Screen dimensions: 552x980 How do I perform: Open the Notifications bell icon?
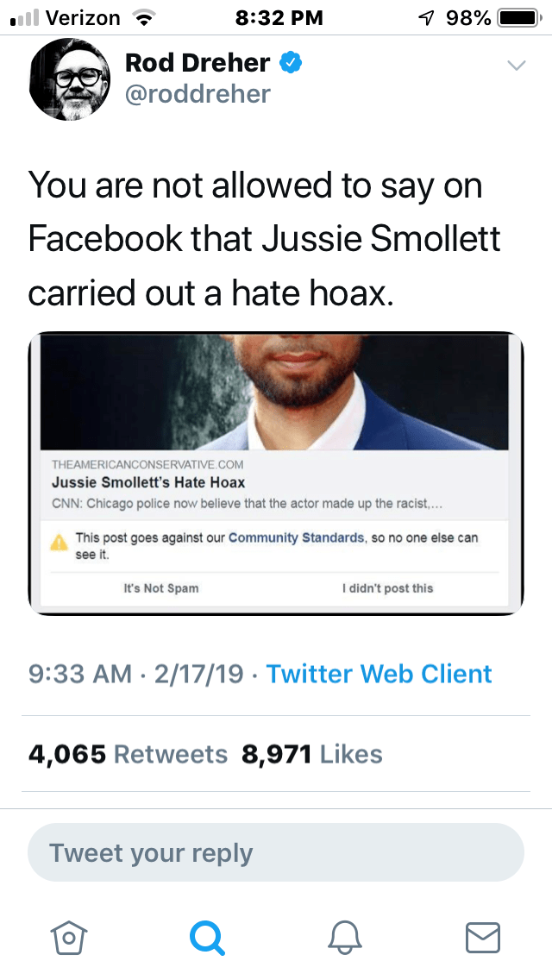[x=345, y=936]
